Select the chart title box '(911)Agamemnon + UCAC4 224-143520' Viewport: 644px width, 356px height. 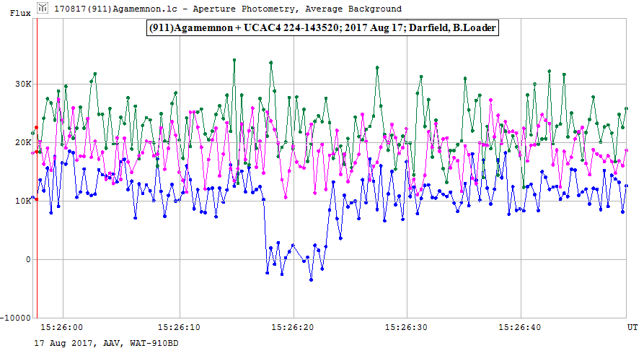click(322, 28)
